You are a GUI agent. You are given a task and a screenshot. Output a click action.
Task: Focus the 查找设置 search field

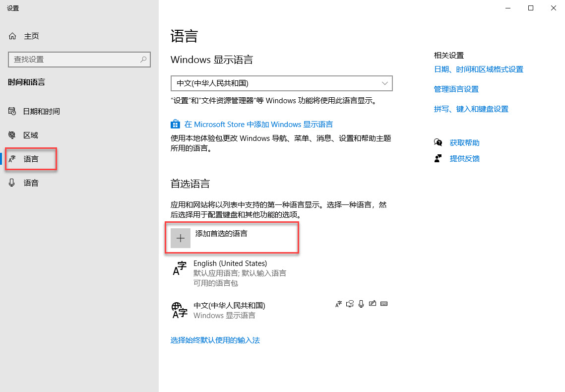pos(79,60)
